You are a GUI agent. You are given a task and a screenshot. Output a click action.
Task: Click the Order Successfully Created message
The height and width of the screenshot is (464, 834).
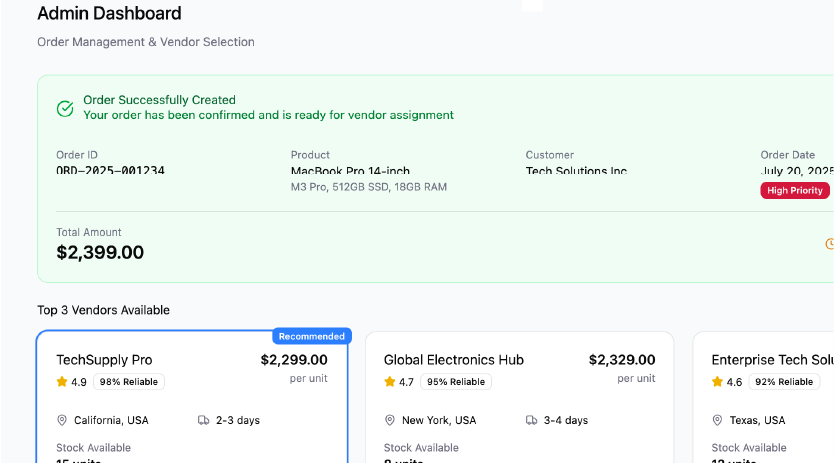159,100
